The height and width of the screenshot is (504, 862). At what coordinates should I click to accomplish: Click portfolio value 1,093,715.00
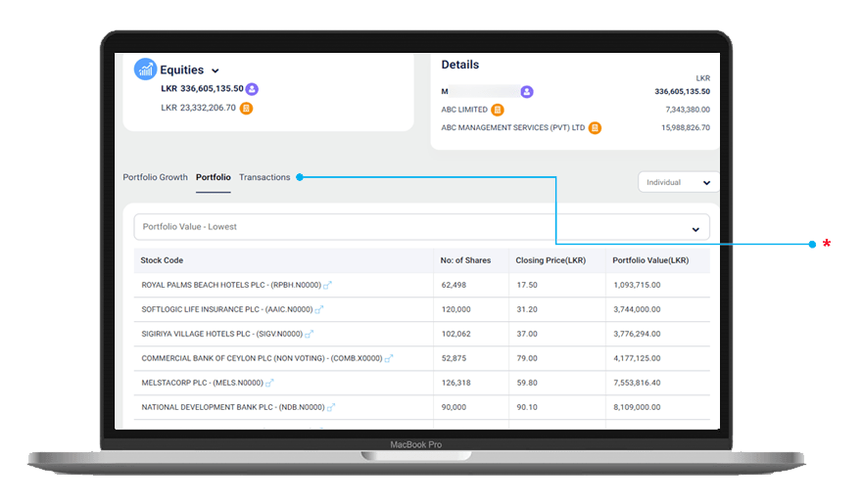(637, 285)
